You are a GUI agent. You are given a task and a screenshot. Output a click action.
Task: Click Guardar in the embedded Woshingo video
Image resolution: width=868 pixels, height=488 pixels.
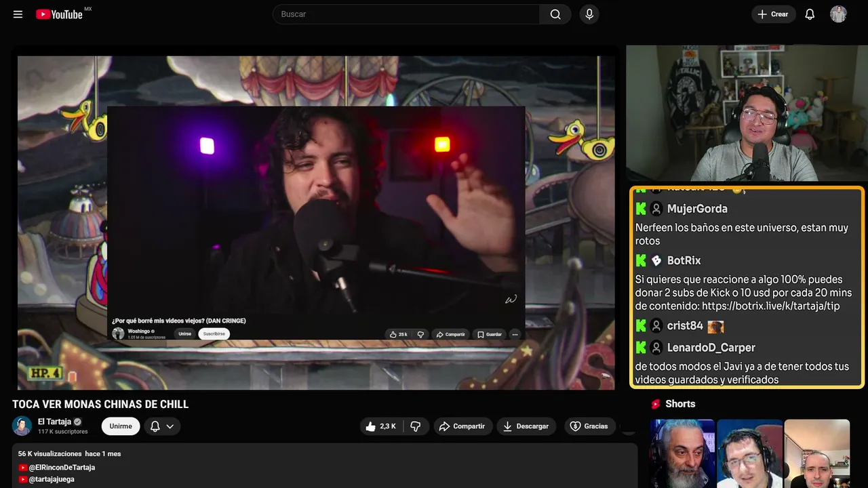[490, 334]
